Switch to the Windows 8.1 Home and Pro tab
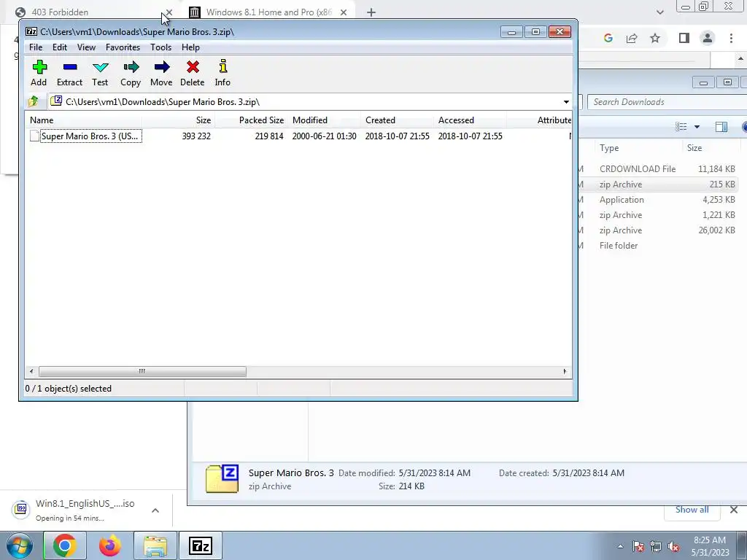Image resolution: width=747 pixels, height=560 pixels. coord(269,12)
